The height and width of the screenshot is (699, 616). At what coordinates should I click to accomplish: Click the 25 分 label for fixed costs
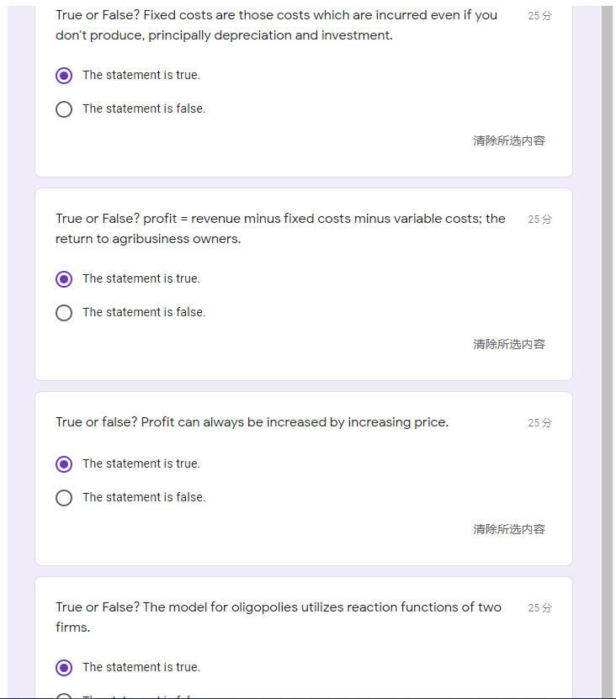click(539, 16)
